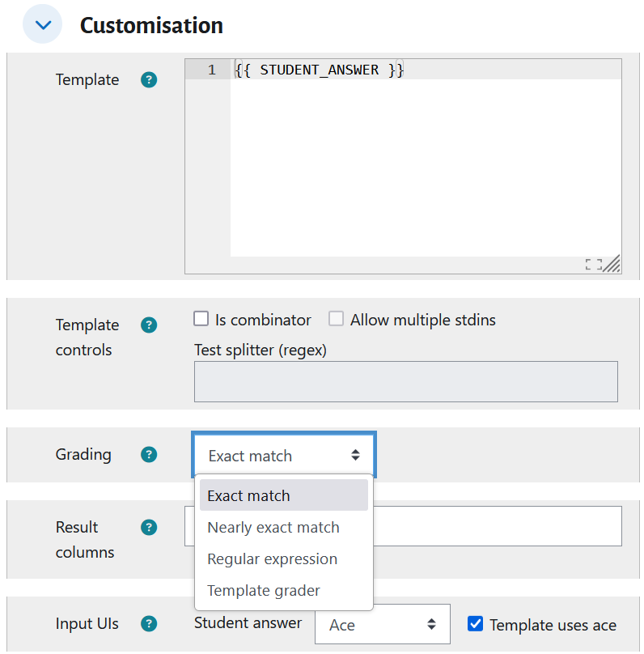Click the Customisation section heading
Image resolution: width=644 pixels, height=654 pixels.
click(151, 25)
